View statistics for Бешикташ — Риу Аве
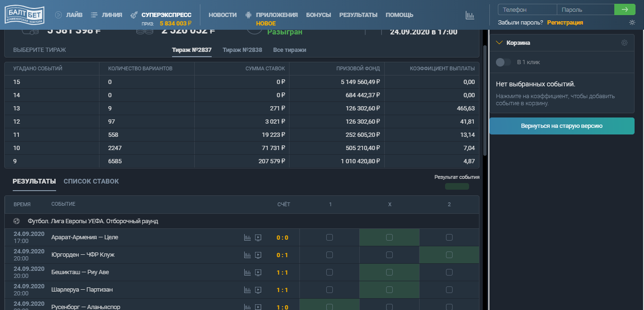Screen dimensions: 644x310 tap(248, 272)
